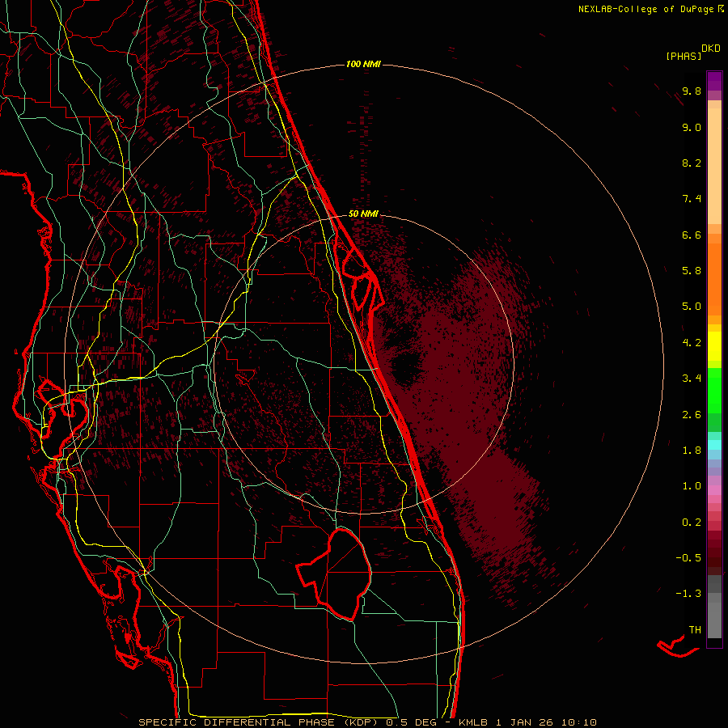The image size is (728, 728).
Task: Select the 9.0 value on the color scale
Action: coord(692,128)
